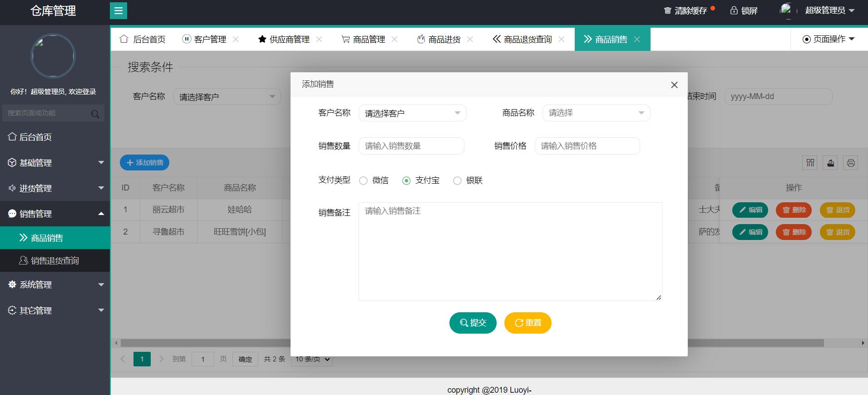
Task: Click the pagination 确定 button
Action: click(x=245, y=359)
